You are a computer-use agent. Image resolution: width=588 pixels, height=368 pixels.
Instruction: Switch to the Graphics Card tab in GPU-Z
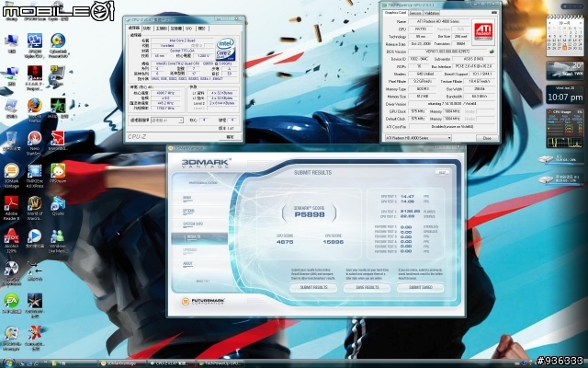tap(395, 13)
